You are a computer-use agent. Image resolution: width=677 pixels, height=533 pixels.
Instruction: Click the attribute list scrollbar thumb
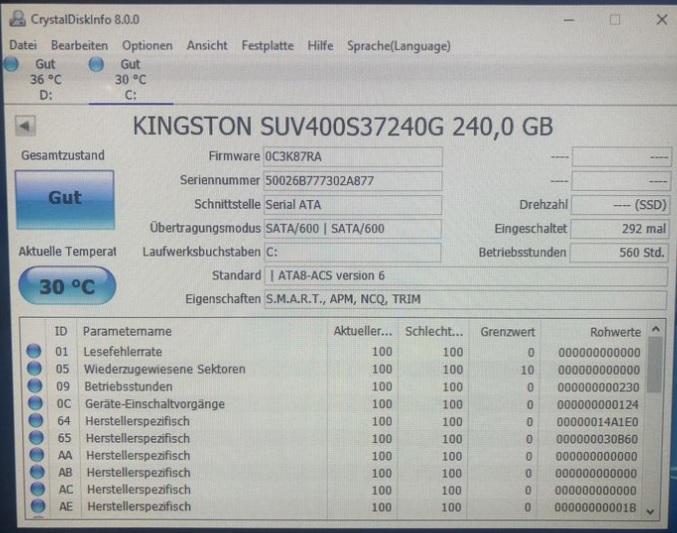pos(655,365)
